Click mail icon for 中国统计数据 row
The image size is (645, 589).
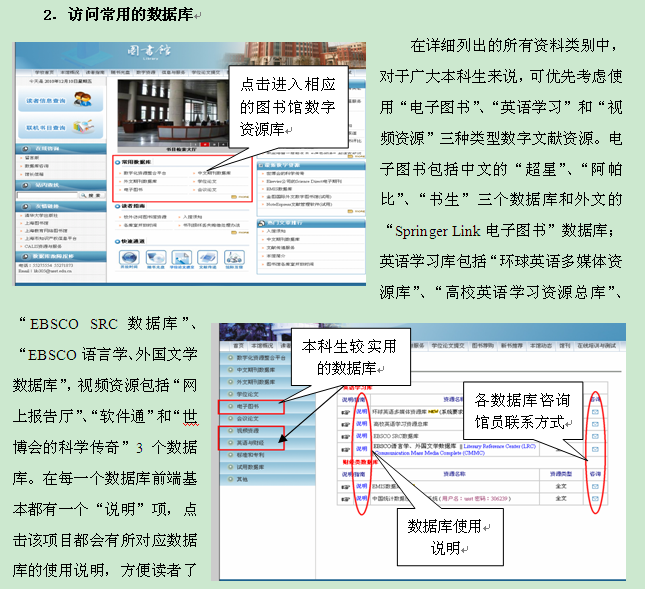click(595, 499)
